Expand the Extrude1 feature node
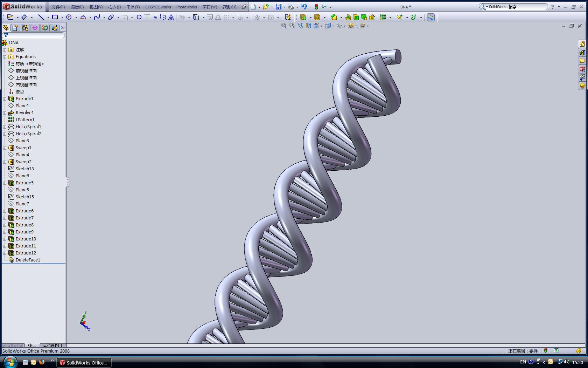This screenshot has height=368, width=588. 5,98
